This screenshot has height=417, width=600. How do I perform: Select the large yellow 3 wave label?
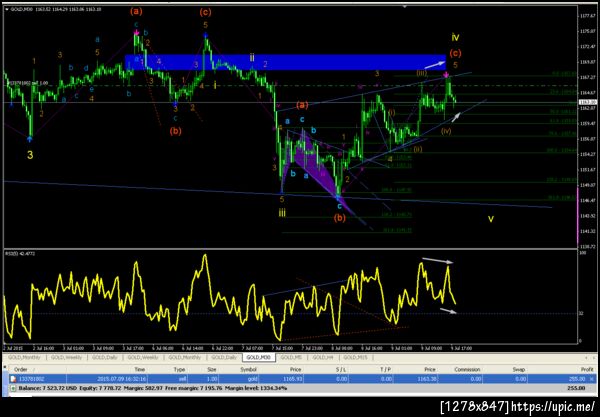(30, 155)
